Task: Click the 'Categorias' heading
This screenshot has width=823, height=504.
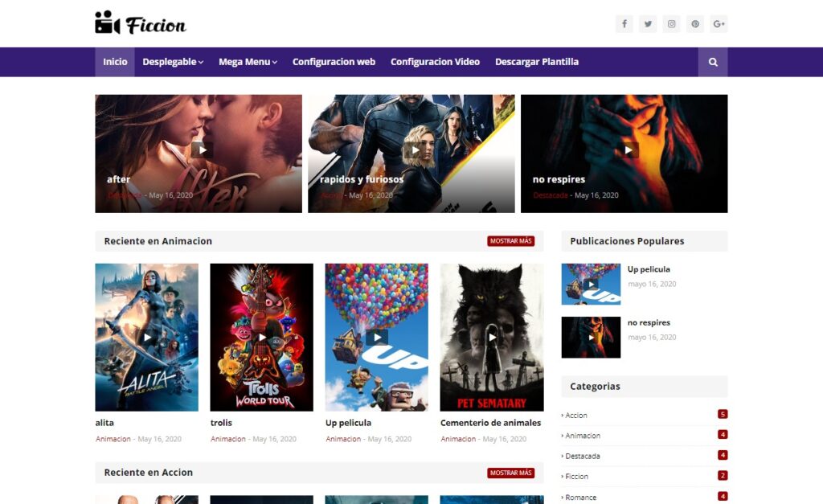Action: coord(596,387)
